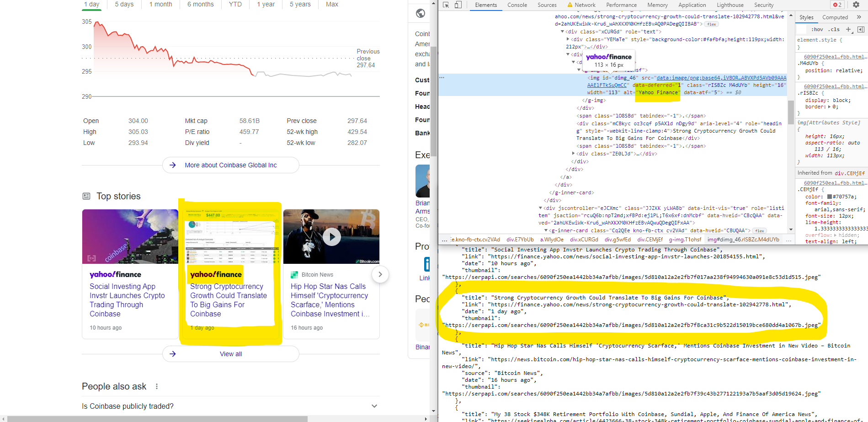Toggle the .cls class editor button
The image size is (868, 422).
[x=835, y=29]
